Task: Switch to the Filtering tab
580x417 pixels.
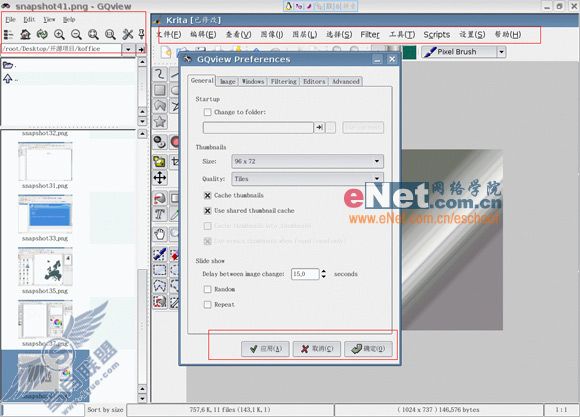Action: pos(283,81)
